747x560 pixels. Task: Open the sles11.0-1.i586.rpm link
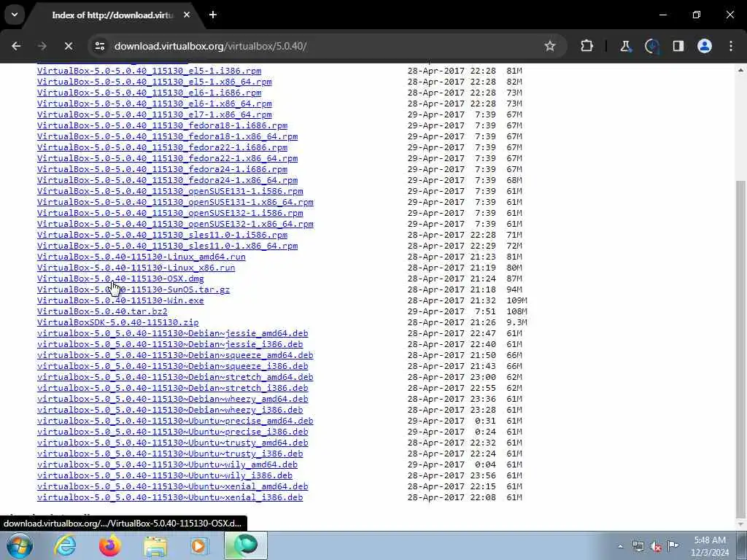click(x=163, y=235)
